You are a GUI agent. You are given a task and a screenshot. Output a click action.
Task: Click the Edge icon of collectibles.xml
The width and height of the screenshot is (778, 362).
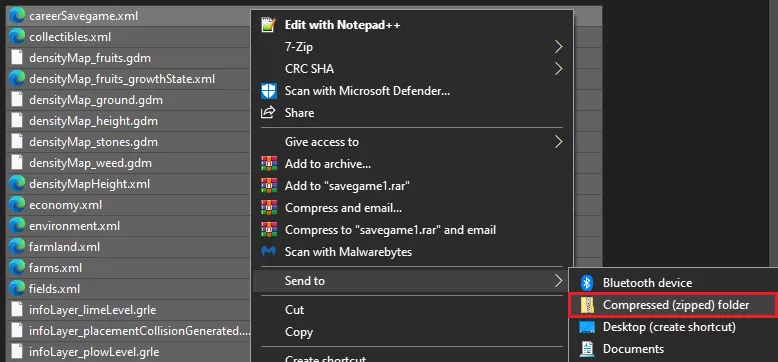click(x=17, y=37)
